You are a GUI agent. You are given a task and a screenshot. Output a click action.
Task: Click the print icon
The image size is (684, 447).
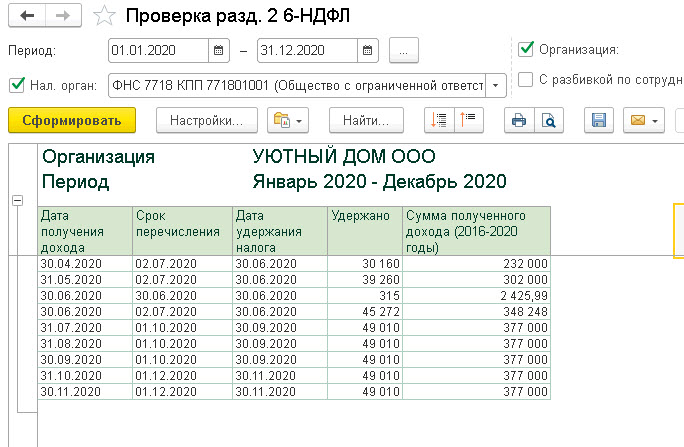[x=518, y=120]
